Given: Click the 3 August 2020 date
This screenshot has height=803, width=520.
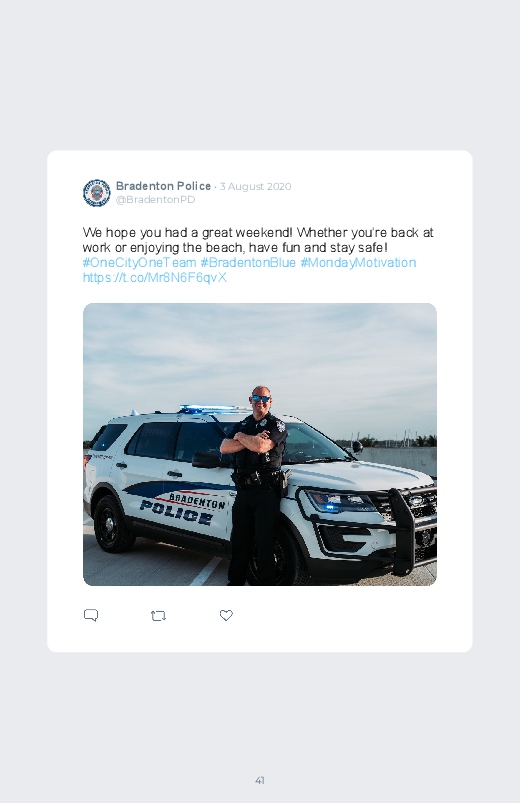Looking at the screenshot, I should 256,186.
